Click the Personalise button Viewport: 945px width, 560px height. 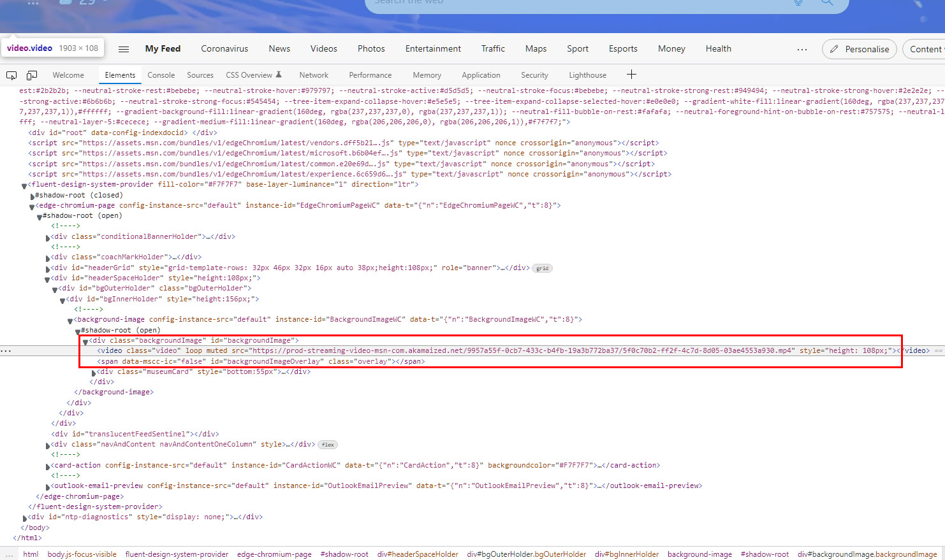[860, 49]
